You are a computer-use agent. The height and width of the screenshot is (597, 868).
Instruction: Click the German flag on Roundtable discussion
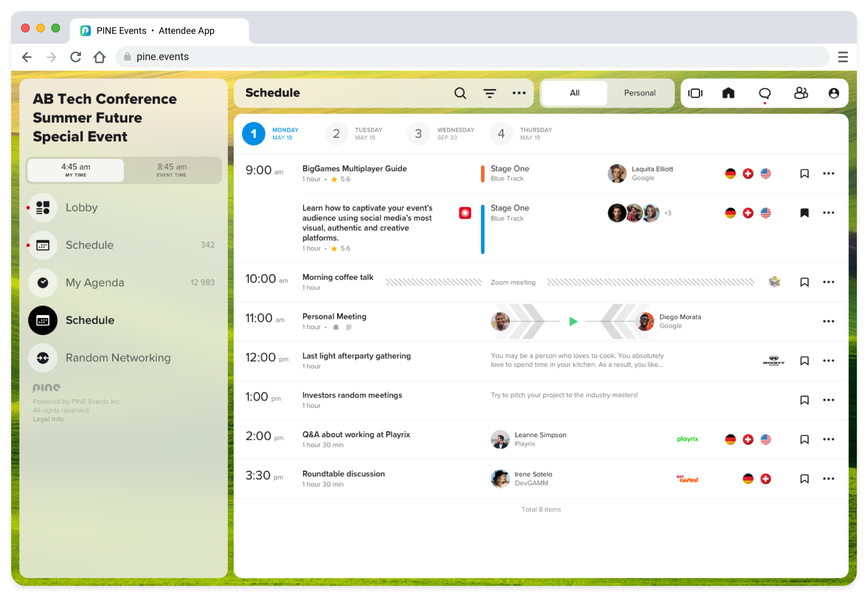point(748,479)
